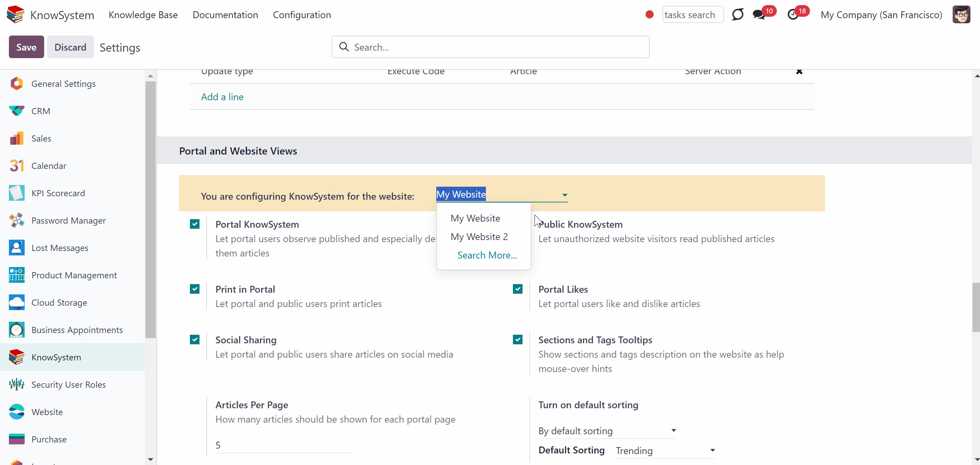Open the Website settings label
The width and height of the screenshot is (980, 465).
[x=47, y=412]
